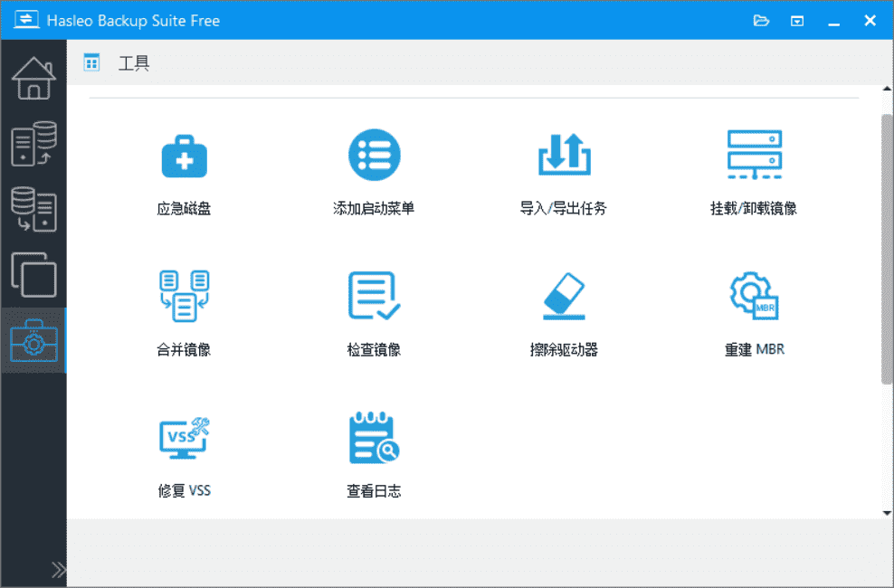Open the title bar dropdown menu button
The image size is (894, 588).
click(x=797, y=21)
